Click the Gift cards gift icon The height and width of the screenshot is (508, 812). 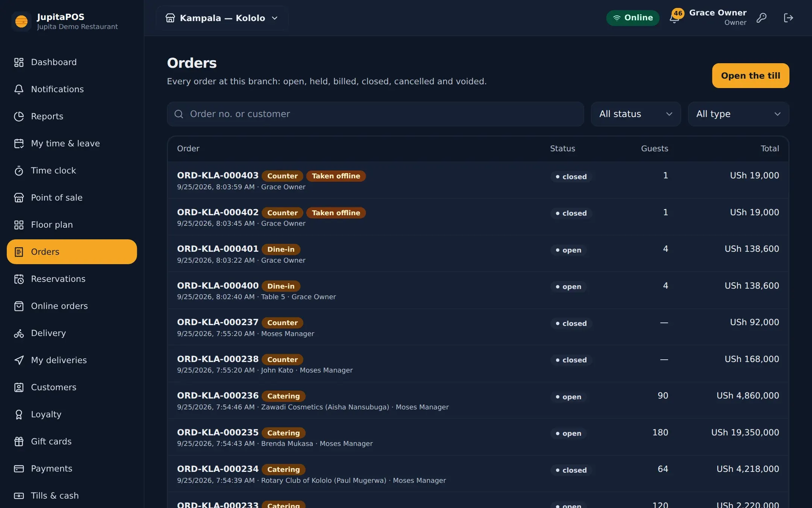[19, 441]
